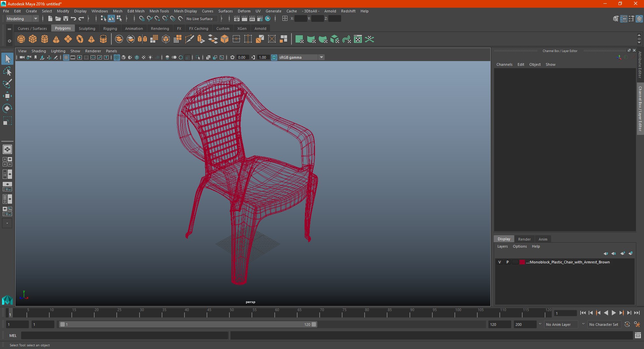Create a polygon torus from the shelf

pos(80,39)
